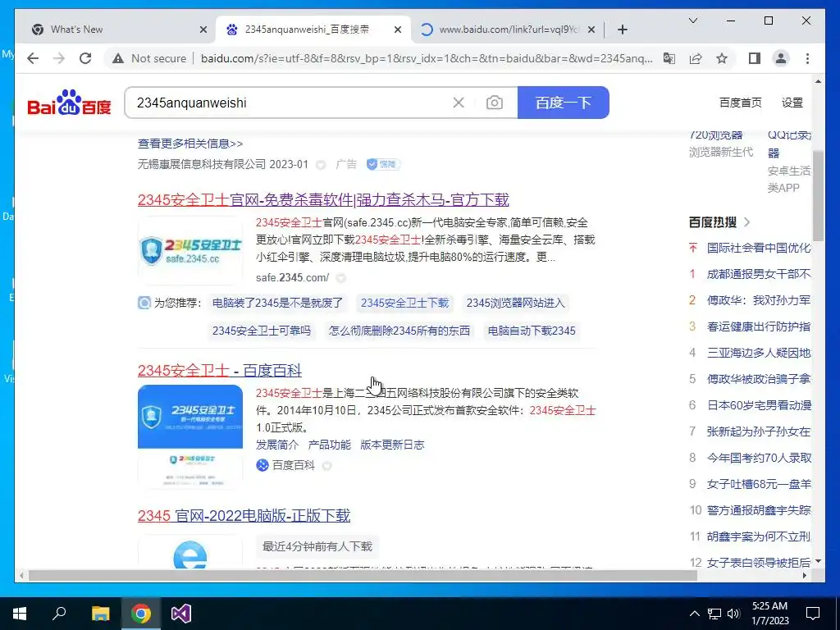
Task: Open Visual Studio from the taskbar
Action: 181,614
